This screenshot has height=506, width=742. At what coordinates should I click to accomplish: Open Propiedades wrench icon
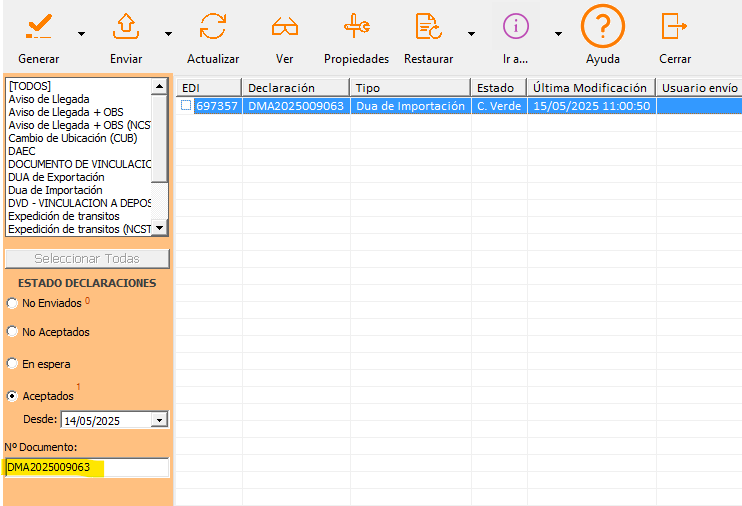pyautogui.click(x=356, y=25)
